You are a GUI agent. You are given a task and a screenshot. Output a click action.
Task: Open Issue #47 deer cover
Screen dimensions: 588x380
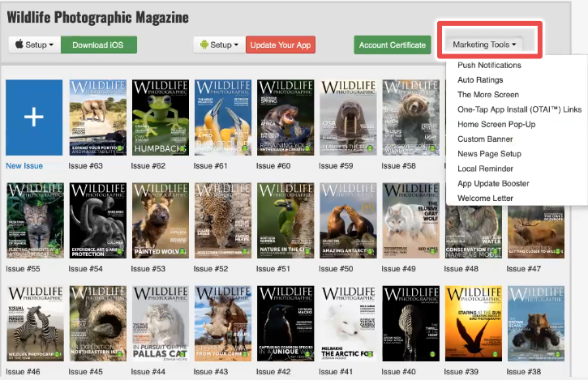pos(536,232)
